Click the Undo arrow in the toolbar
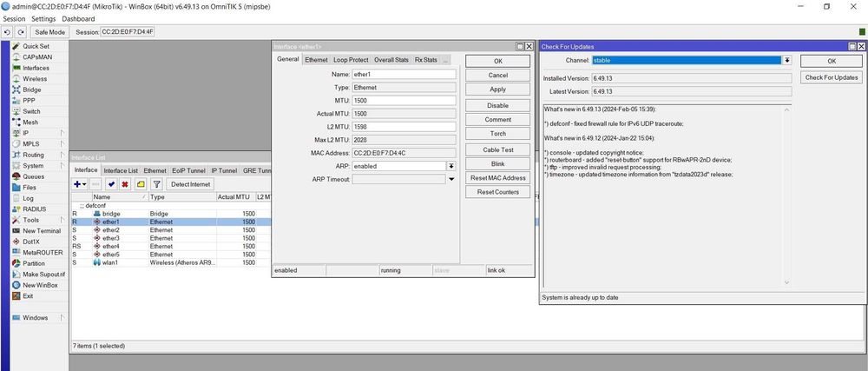The image size is (868, 371). (8, 32)
